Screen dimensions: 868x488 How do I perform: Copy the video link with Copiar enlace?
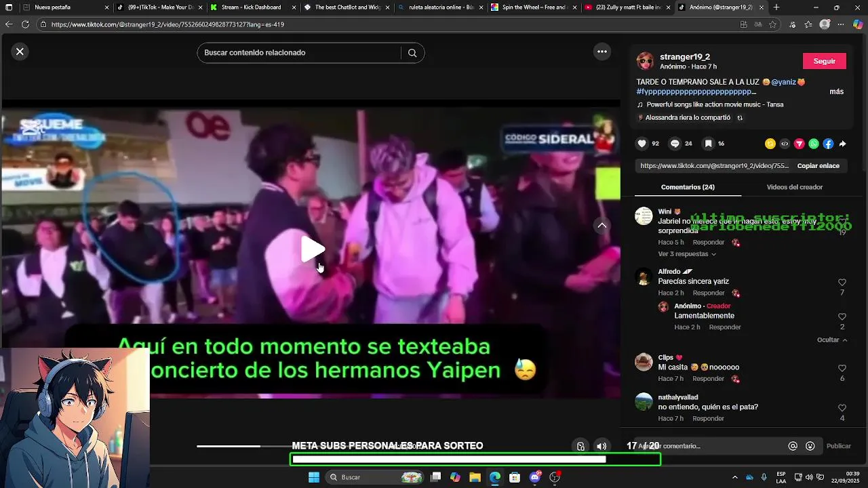click(x=818, y=165)
